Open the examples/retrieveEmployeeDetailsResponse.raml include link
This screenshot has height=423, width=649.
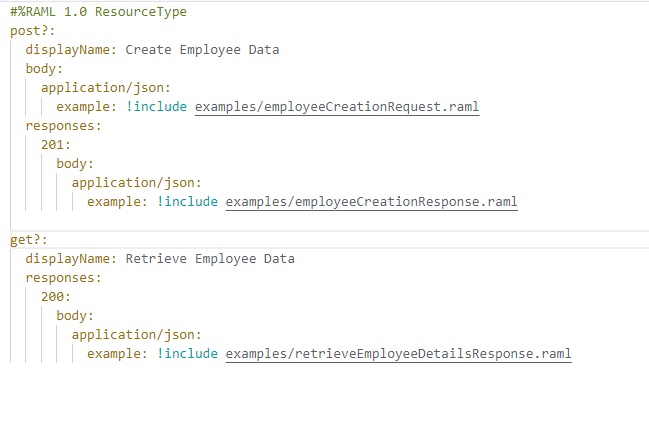point(399,354)
